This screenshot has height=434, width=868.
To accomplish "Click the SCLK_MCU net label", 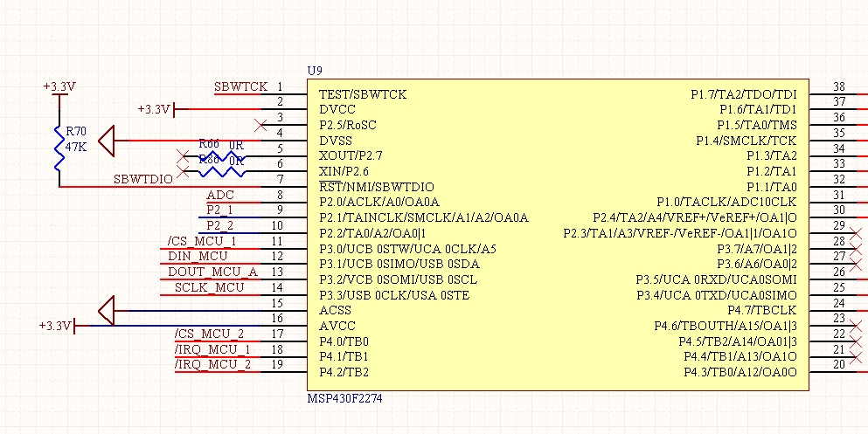I will coord(209,287).
